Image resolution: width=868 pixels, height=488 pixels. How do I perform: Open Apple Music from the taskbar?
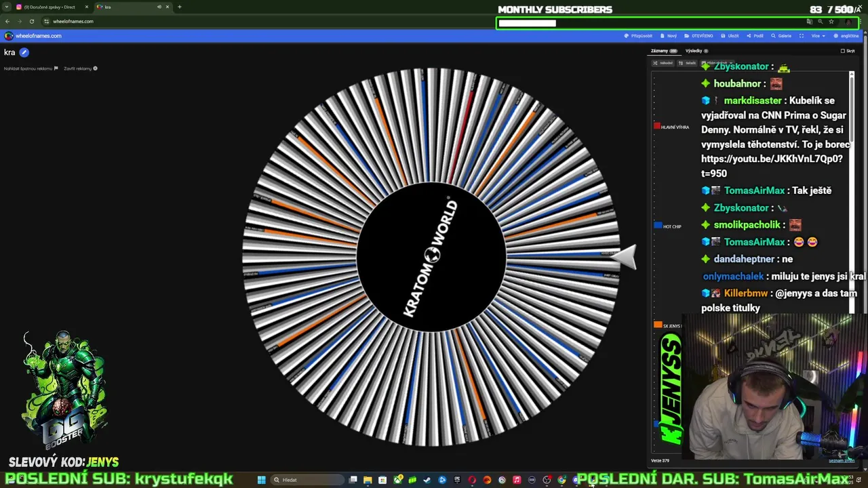click(x=517, y=480)
